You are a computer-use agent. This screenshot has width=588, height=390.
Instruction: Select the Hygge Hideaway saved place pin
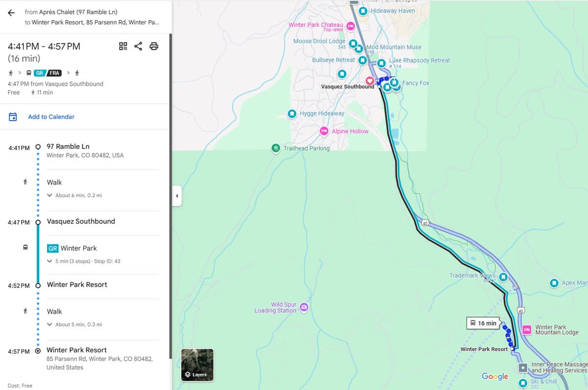click(x=292, y=114)
